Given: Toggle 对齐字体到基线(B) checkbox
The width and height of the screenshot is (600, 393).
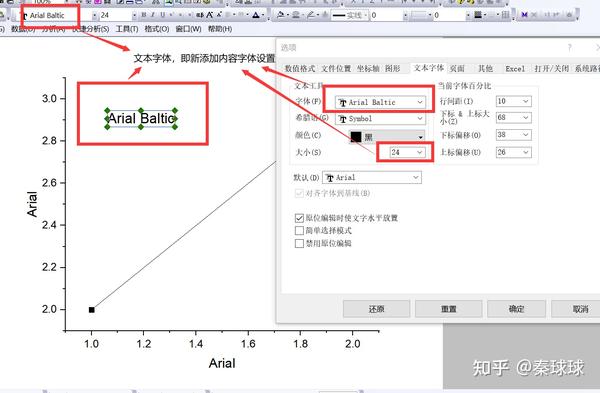Looking at the screenshot, I should point(299,193).
